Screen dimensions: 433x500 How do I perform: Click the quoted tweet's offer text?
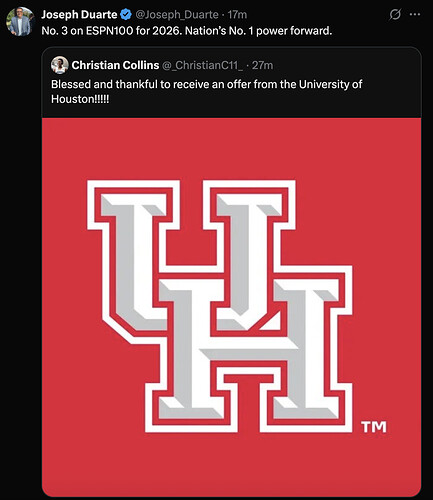click(x=206, y=91)
